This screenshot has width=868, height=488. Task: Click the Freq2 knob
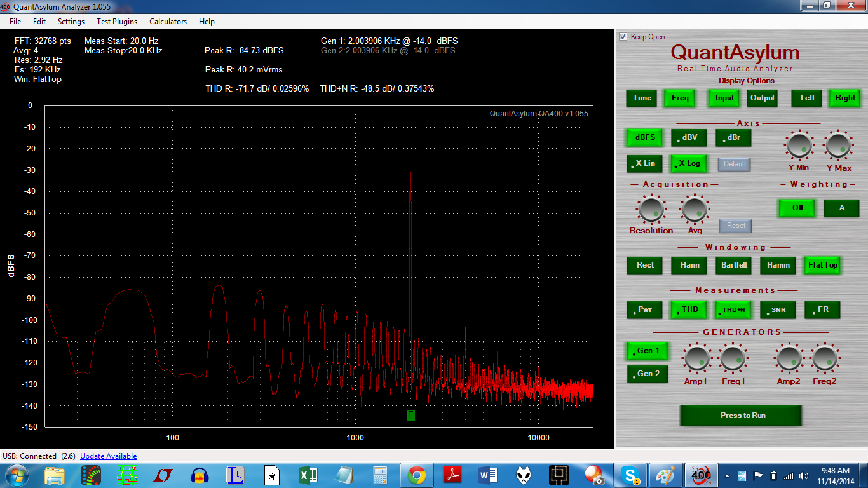tap(825, 359)
